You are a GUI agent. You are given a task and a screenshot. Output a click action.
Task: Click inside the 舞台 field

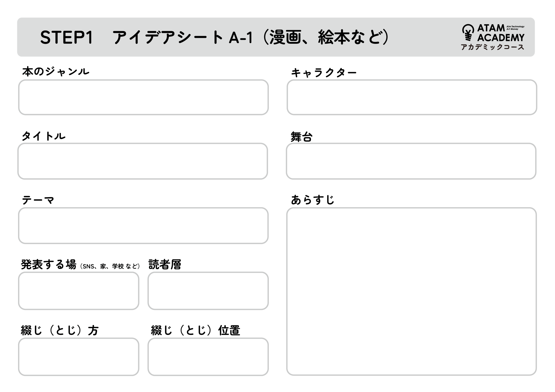(x=411, y=161)
